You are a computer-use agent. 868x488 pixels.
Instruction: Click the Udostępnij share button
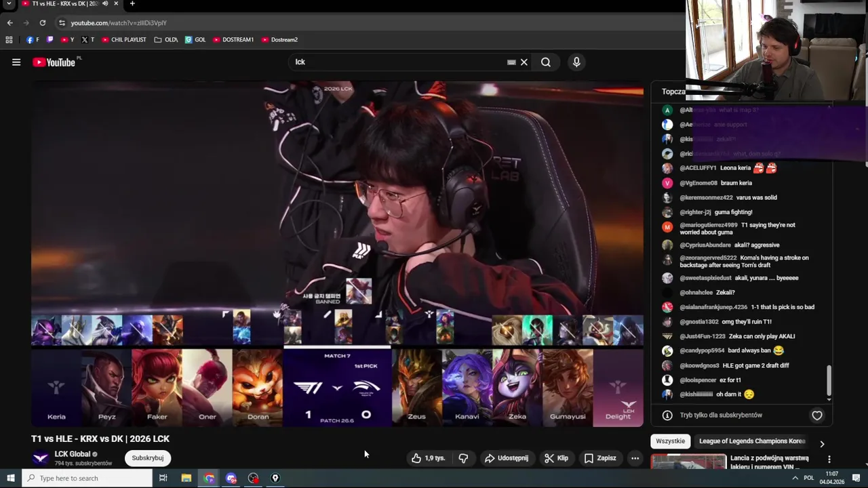coord(507,458)
